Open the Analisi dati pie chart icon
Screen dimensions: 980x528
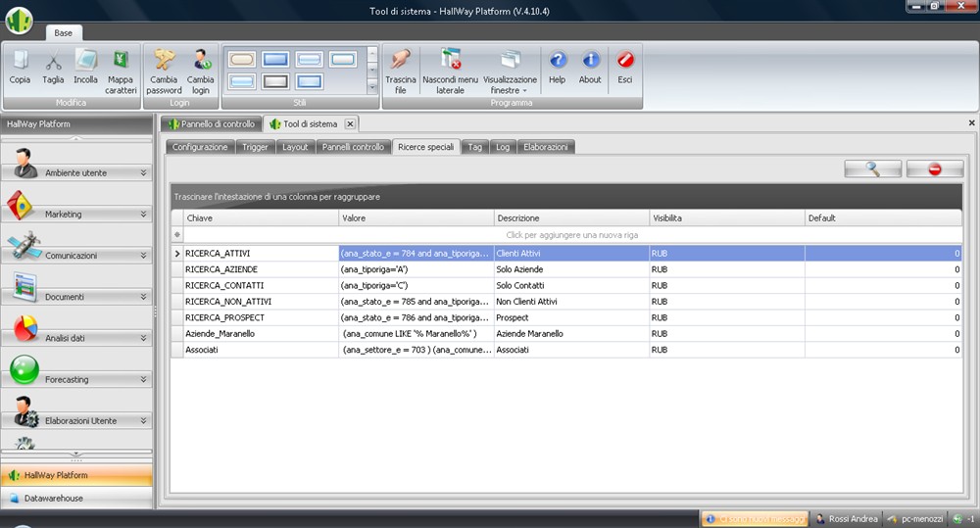[x=25, y=328]
